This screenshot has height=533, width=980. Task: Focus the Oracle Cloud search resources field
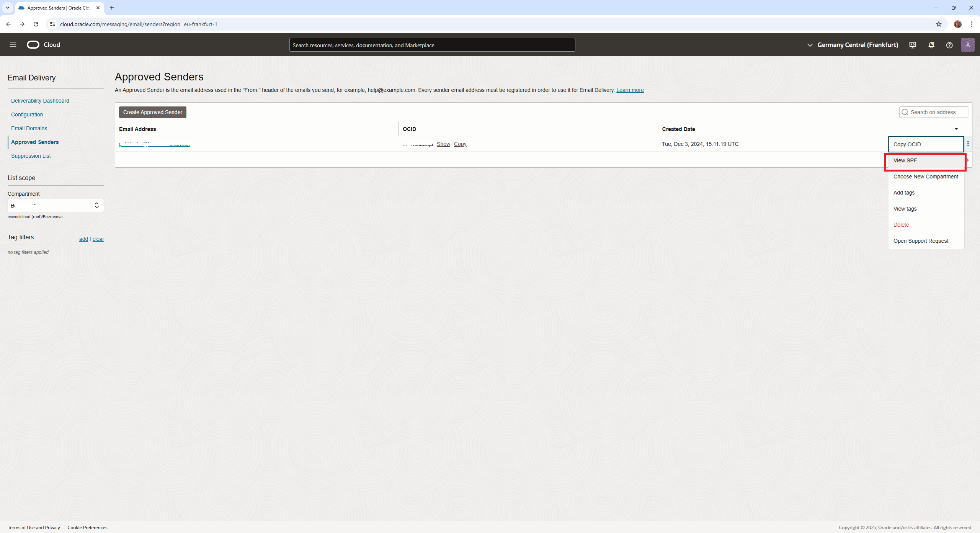coord(432,45)
